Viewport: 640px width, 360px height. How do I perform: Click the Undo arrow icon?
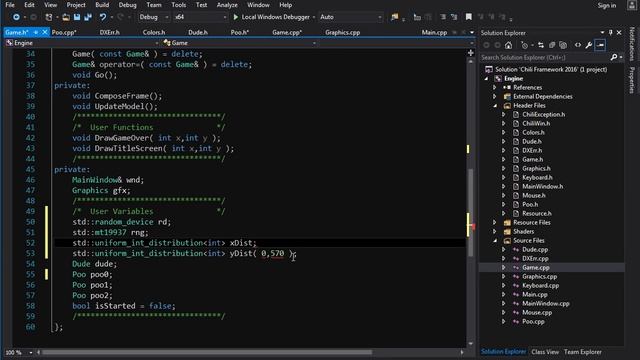[102, 17]
